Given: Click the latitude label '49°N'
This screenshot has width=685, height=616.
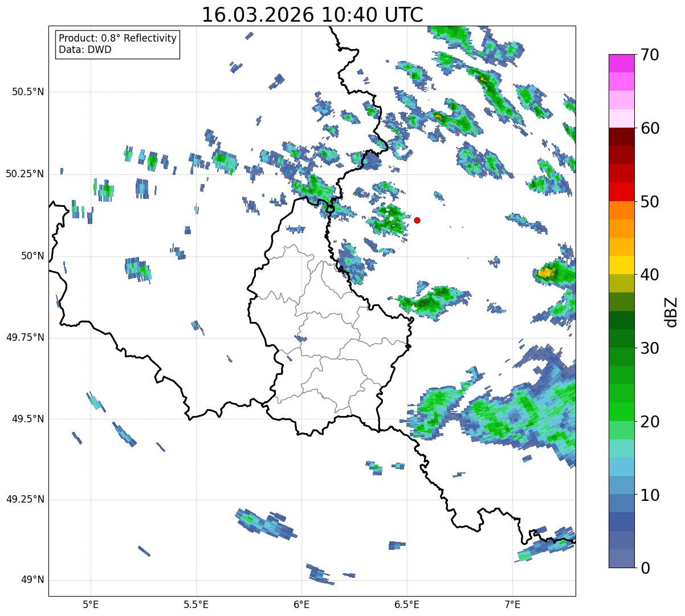Looking at the screenshot, I should (x=32, y=580).
